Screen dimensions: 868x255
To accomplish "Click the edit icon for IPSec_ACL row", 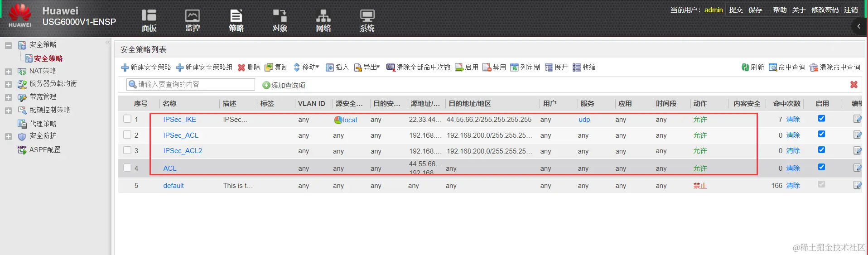I will pos(857,135).
